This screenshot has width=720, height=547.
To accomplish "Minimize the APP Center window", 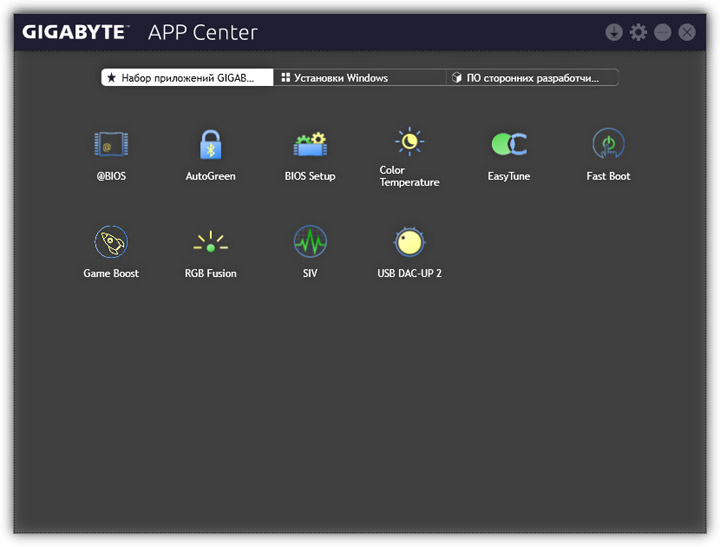I will 662,33.
